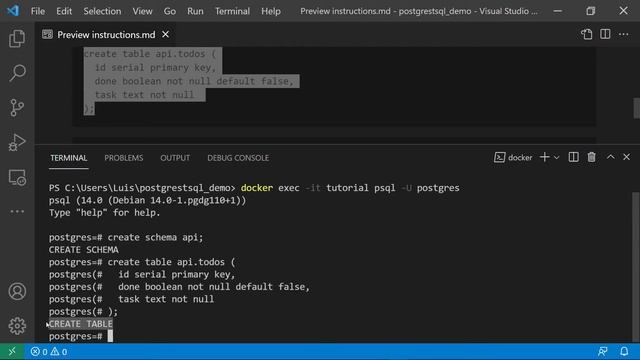Open the Manage gear menu

(17, 326)
